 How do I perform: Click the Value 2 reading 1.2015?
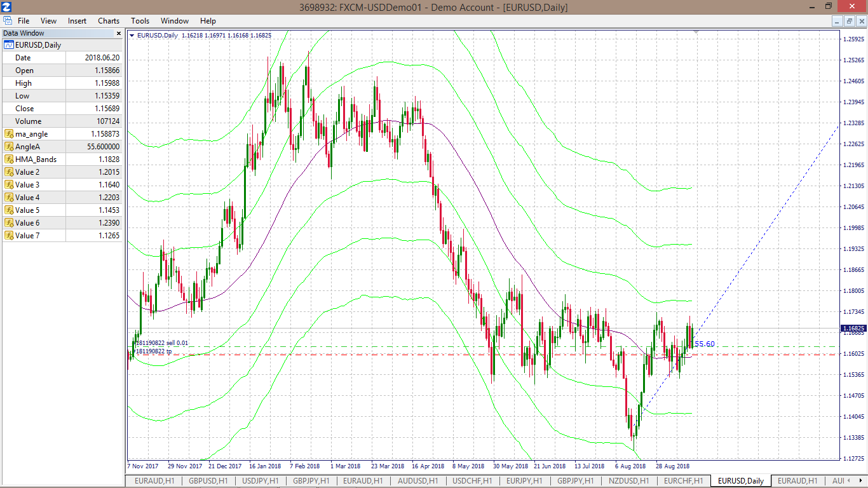(x=109, y=172)
